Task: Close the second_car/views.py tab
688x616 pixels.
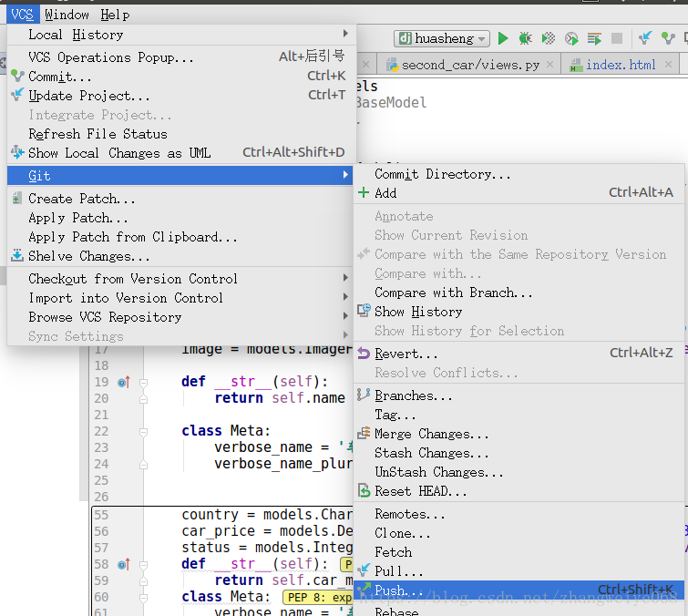Action: point(549,65)
